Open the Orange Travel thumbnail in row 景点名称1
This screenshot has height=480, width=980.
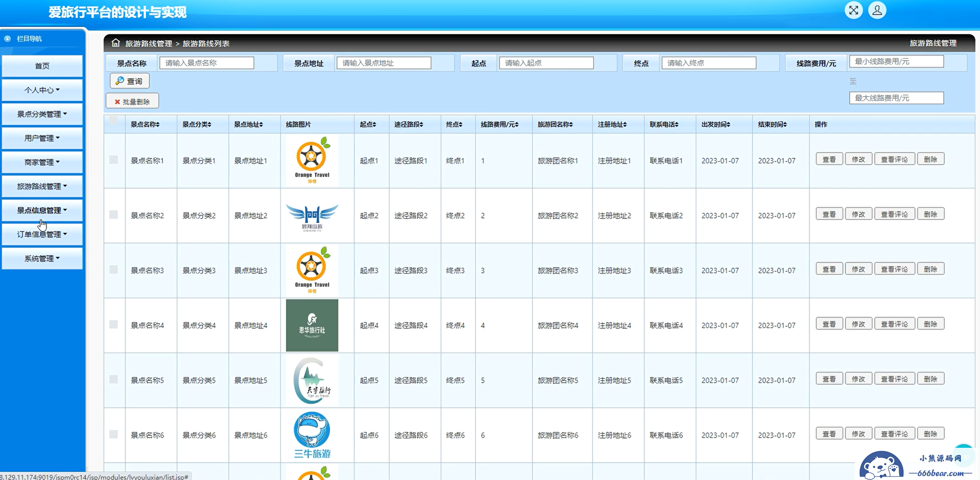(312, 161)
